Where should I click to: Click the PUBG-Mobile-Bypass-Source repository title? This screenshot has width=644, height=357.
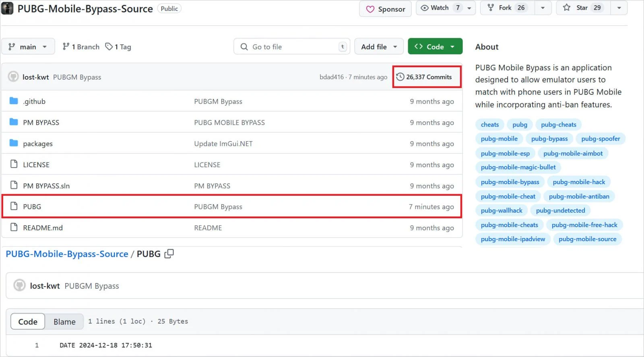[85, 9]
